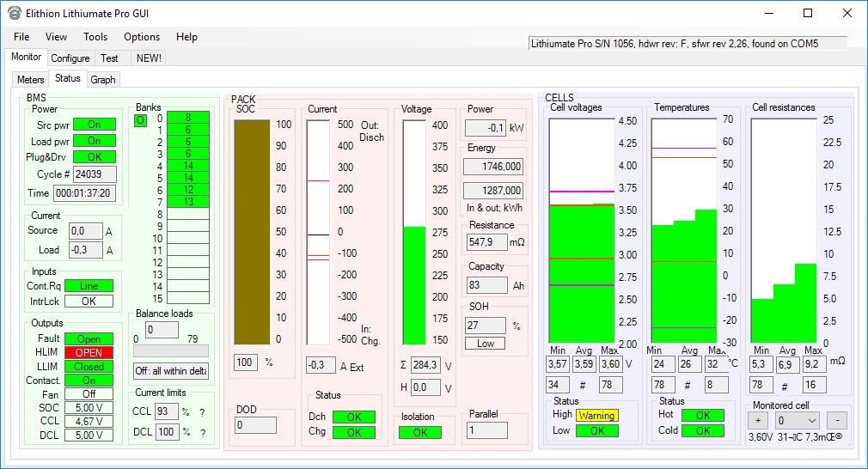868x469 pixels.
Task: Switch to the Configure tab
Action: point(70,58)
